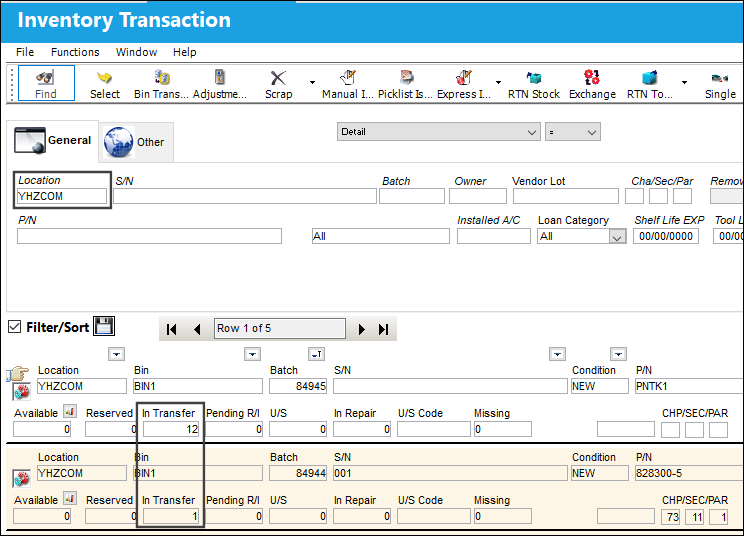Viewport: 744px width, 536px height.
Task: Open the Window menu
Action: [x=136, y=52]
